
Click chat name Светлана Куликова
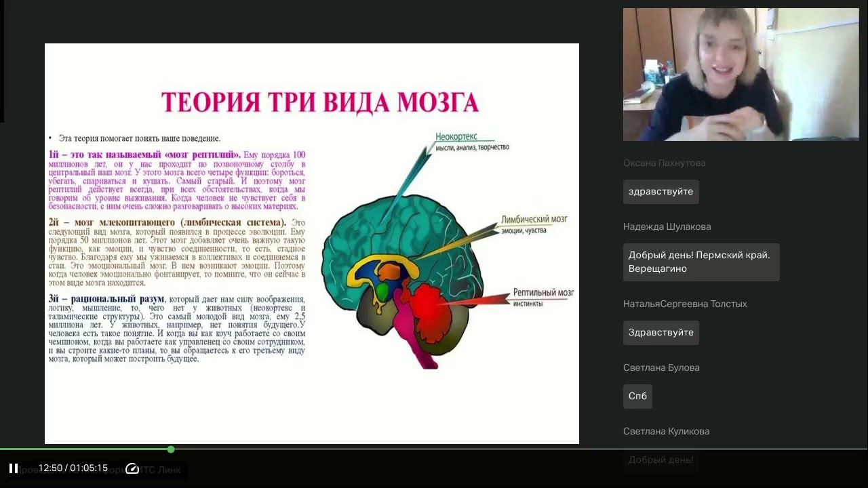[x=666, y=431]
